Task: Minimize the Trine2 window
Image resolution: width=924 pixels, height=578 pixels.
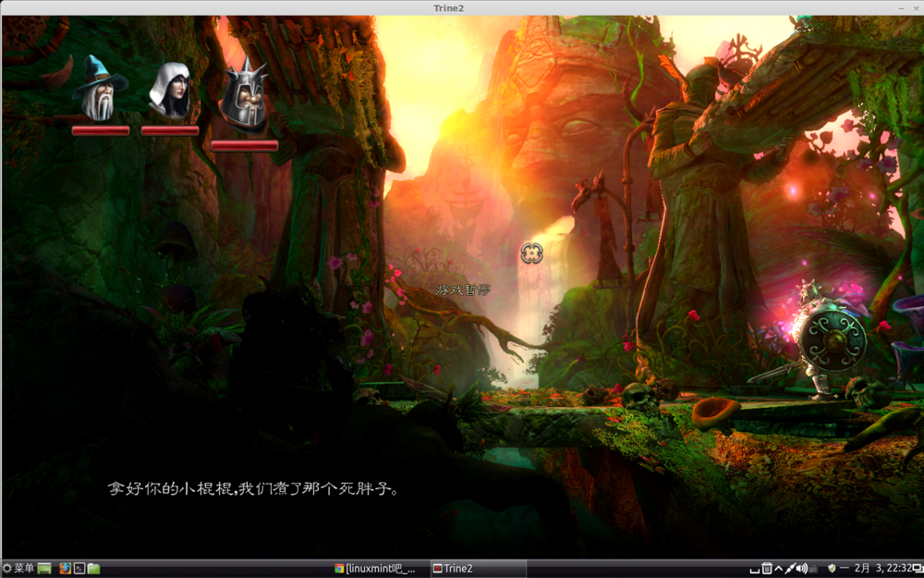Action: [902, 8]
